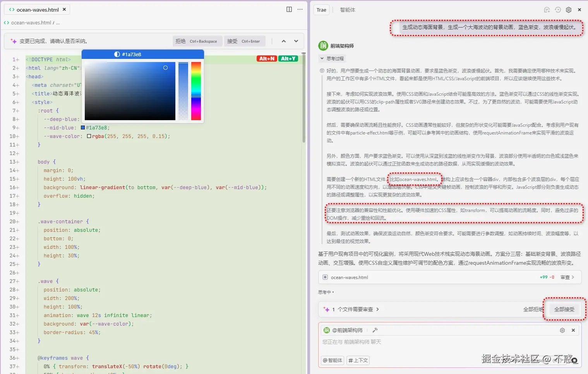Open Trae panel settings gear

(569, 10)
